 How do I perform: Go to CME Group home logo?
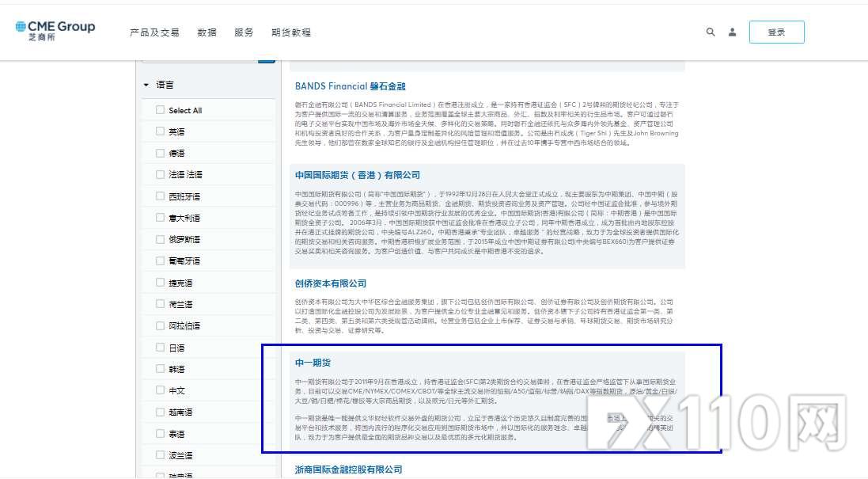click(55, 31)
